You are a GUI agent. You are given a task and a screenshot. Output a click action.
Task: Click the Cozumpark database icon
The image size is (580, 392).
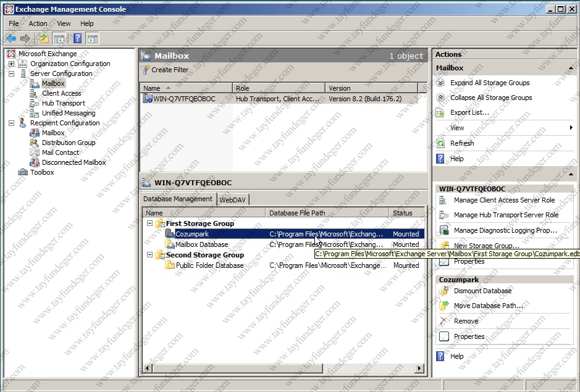click(x=170, y=234)
